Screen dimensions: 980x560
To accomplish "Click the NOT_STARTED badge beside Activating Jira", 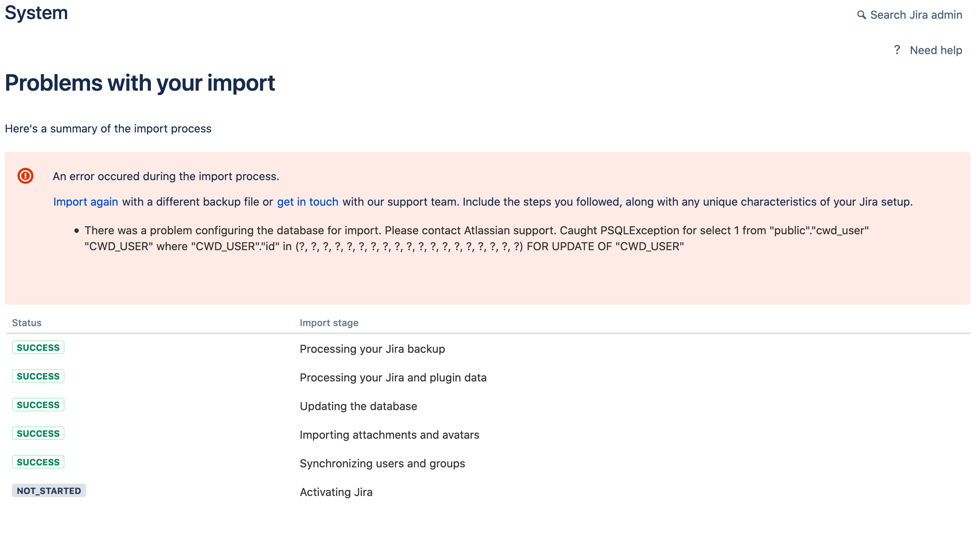I will click(x=49, y=490).
